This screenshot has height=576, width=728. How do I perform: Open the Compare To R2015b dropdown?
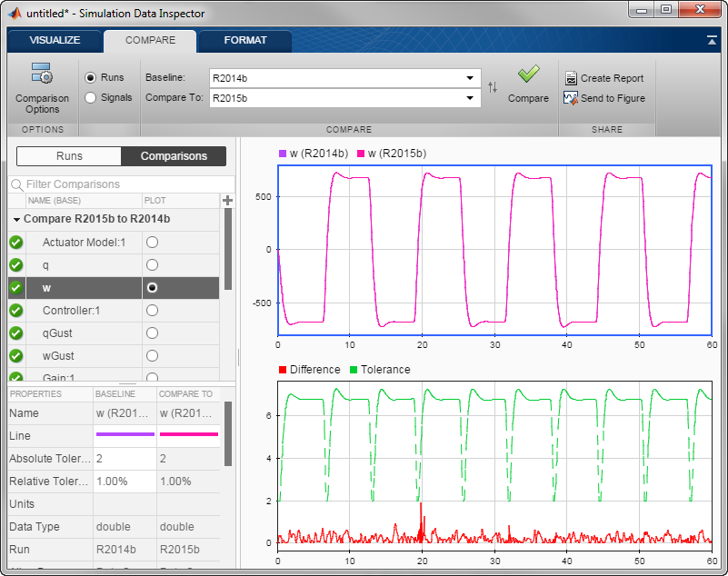470,98
